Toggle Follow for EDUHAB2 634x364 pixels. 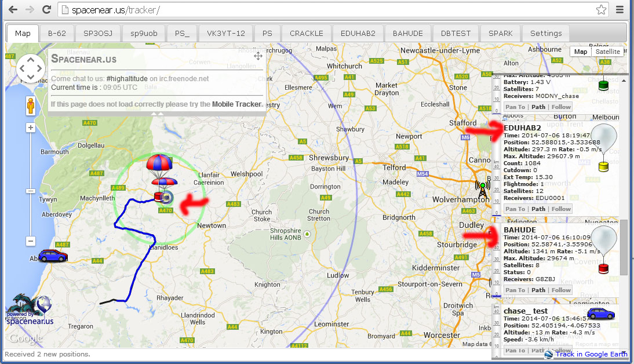click(560, 209)
